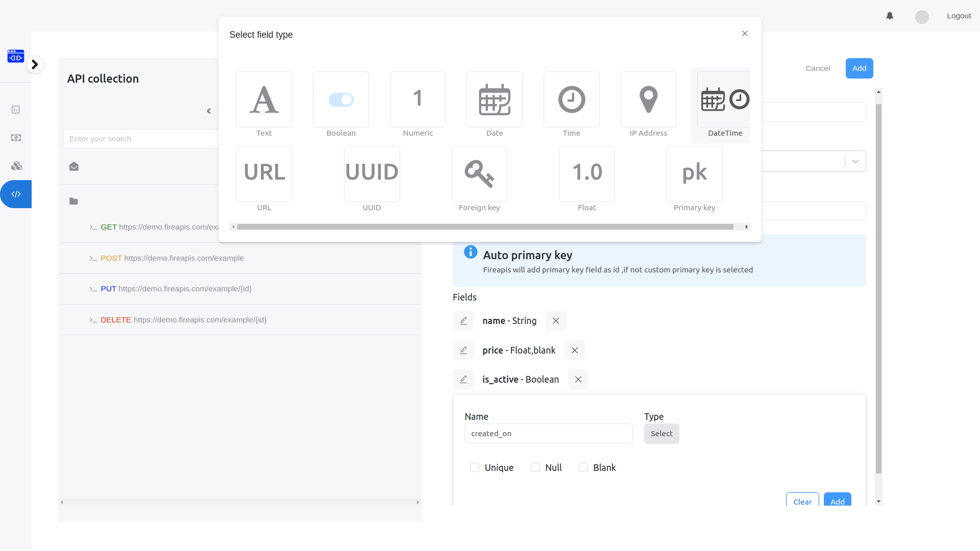The image size is (980, 551).
Task: Click the open envelope icon
Action: 74,166
